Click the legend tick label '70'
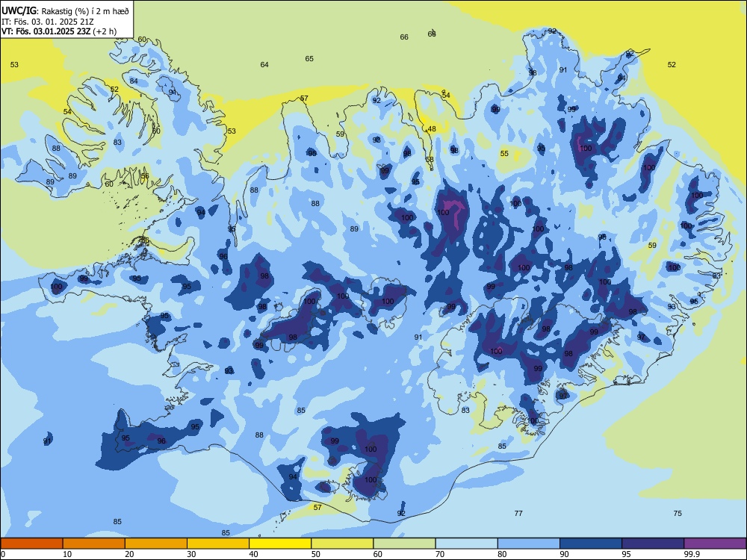Viewport: 747px width, 560px height. (x=440, y=554)
